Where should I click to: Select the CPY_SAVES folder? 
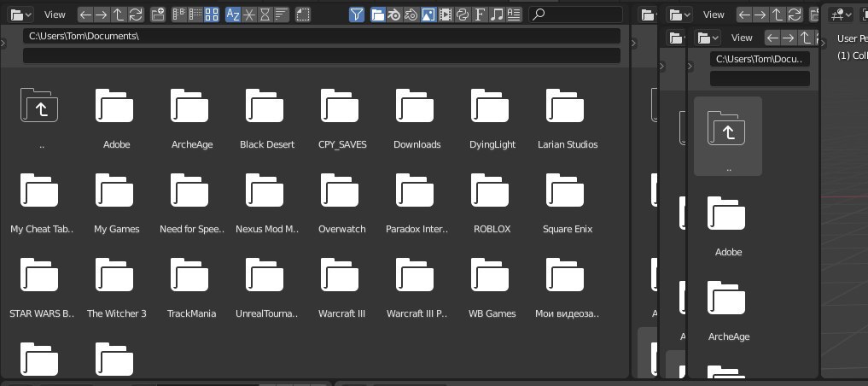coord(341,117)
